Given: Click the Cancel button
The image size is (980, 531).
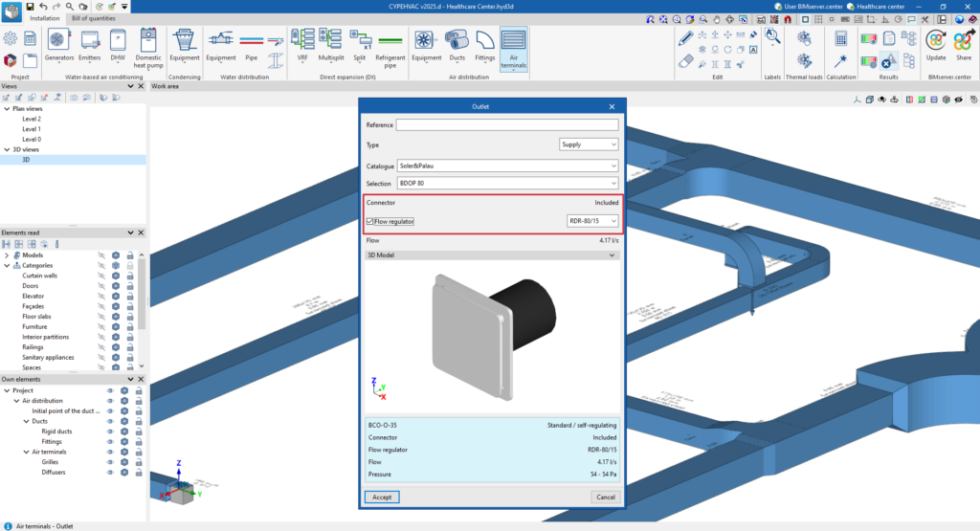Looking at the screenshot, I should point(605,498).
